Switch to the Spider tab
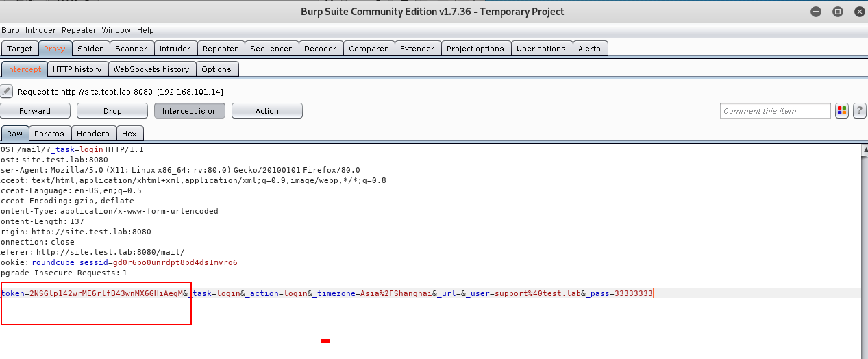This screenshot has height=359, width=868. (x=90, y=49)
